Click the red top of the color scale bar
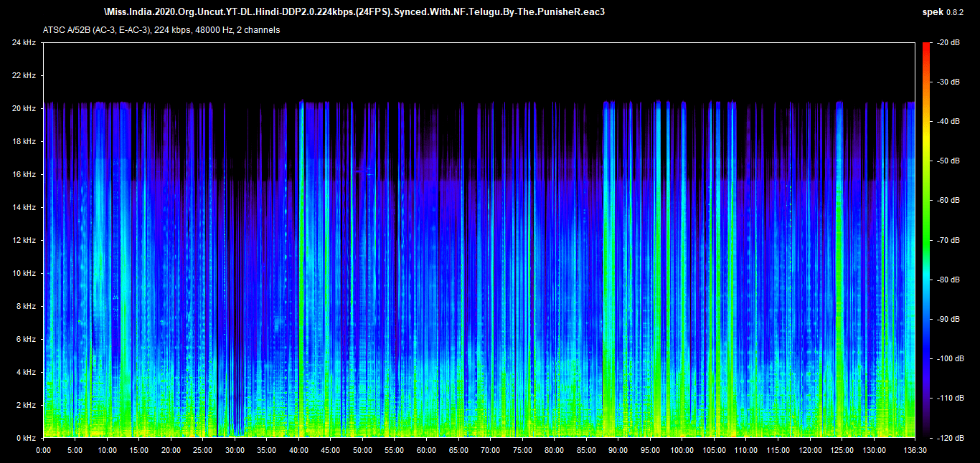Screen dimensions: 980x463 pos(926,46)
